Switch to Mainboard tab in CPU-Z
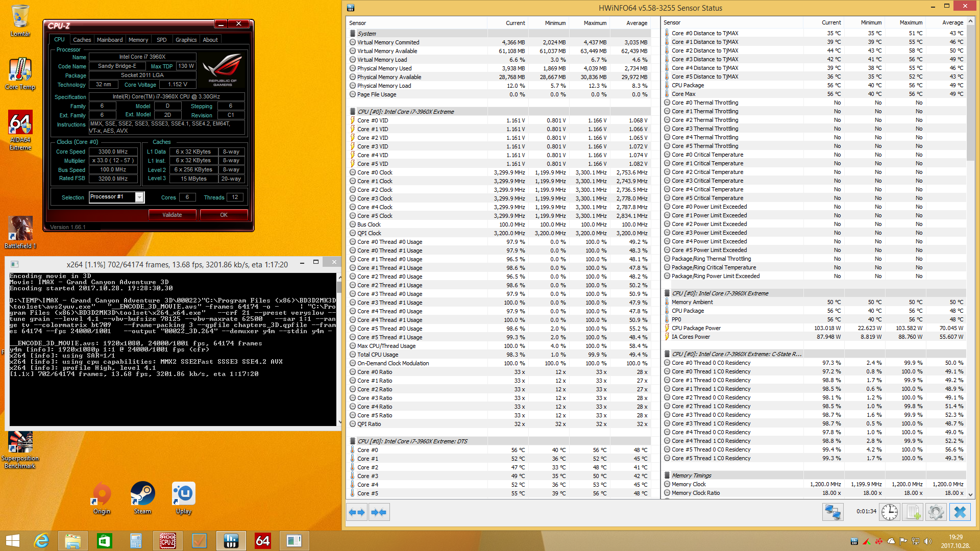The width and height of the screenshot is (980, 551). tap(110, 40)
